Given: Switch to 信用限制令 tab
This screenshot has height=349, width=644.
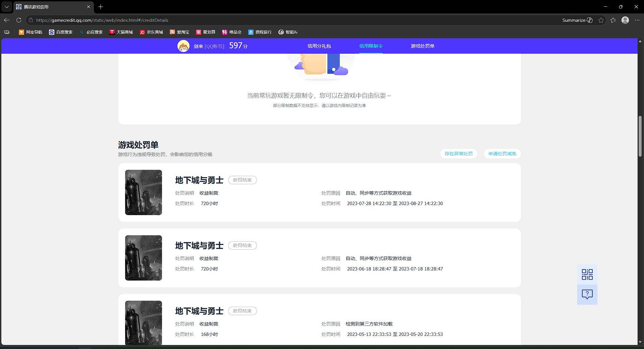Looking at the screenshot, I should coord(371,46).
